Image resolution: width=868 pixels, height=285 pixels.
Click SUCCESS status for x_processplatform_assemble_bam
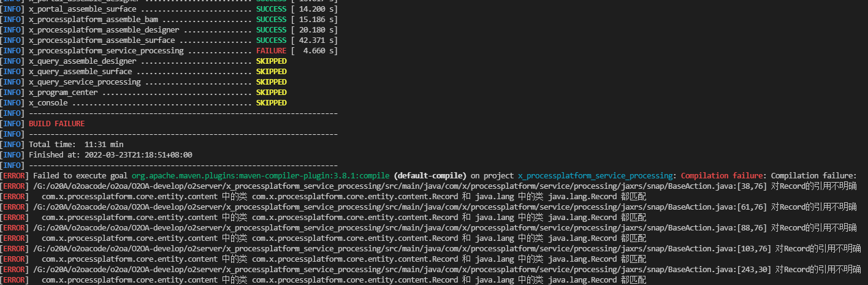pos(271,20)
